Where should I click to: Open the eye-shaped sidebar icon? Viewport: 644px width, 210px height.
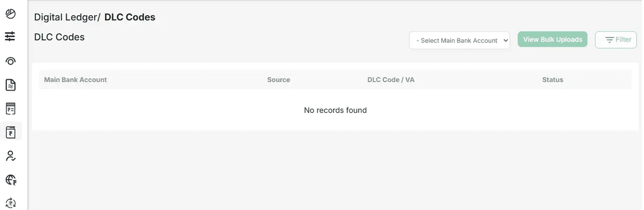(x=11, y=61)
